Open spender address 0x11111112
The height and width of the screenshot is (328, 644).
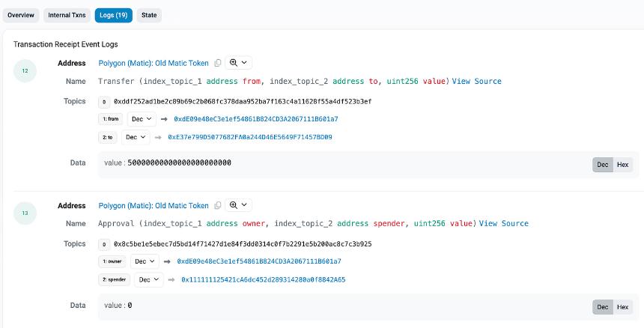[x=264, y=279]
